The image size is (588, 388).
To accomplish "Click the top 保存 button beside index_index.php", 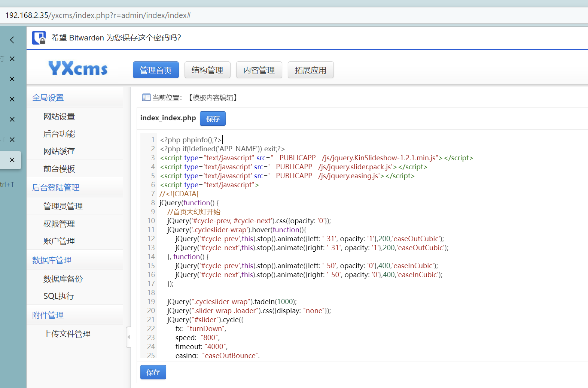I will 213,119.
